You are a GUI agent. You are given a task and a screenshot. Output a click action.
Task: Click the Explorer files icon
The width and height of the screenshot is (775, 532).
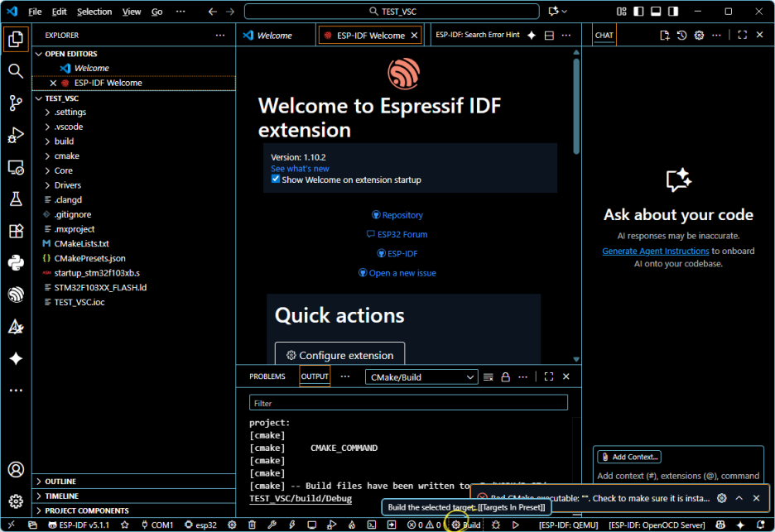pyautogui.click(x=16, y=40)
